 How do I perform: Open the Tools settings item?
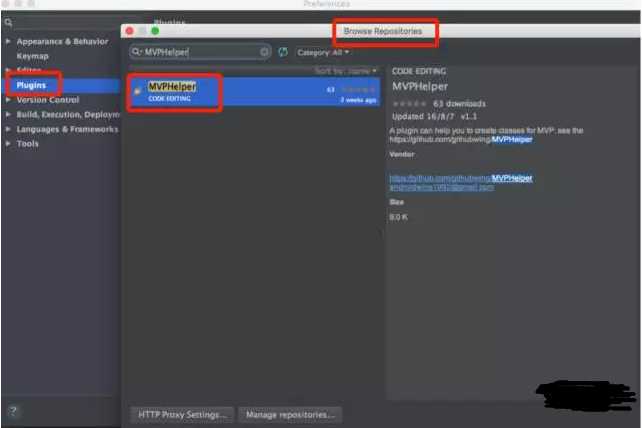[27, 144]
